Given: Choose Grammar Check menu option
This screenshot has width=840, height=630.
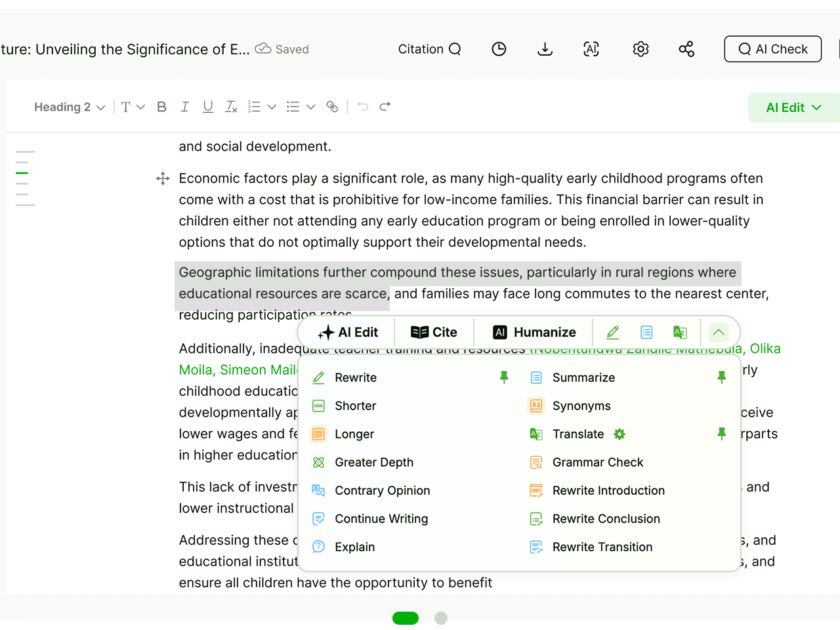Looking at the screenshot, I should click(x=597, y=462).
